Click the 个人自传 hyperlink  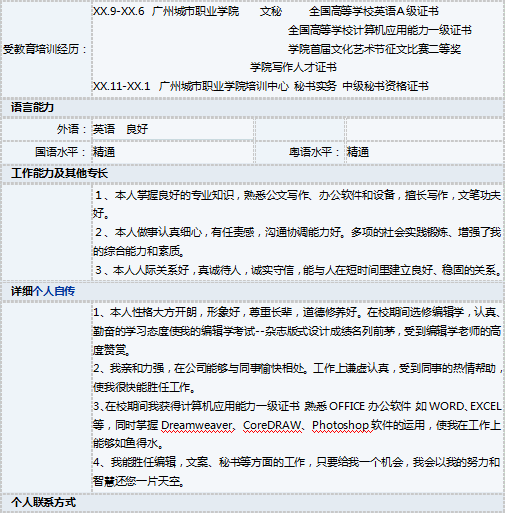54,291
